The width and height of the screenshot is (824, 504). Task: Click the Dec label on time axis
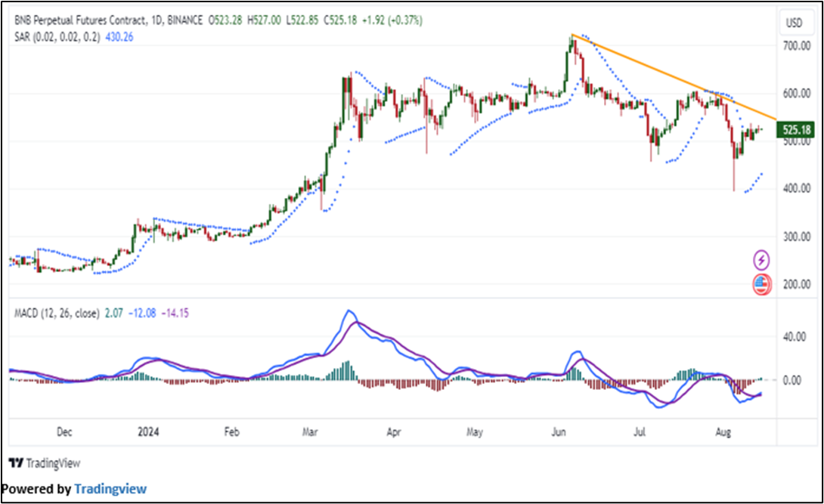point(64,432)
